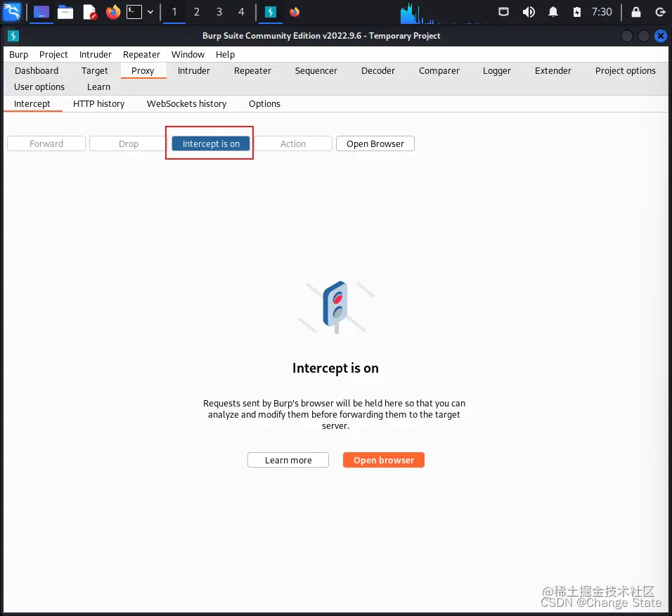
Task: Click the desktop show icon in taskbar
Action: coord(41,12)
